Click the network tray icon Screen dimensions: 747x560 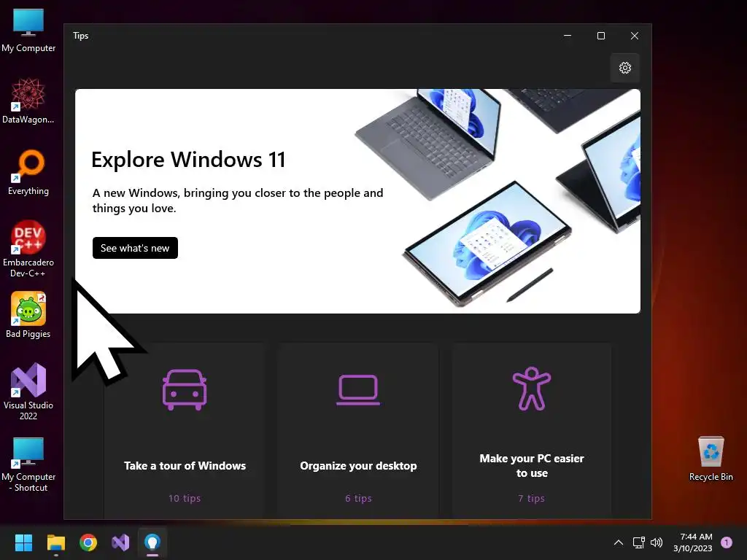tap(638, 542)
